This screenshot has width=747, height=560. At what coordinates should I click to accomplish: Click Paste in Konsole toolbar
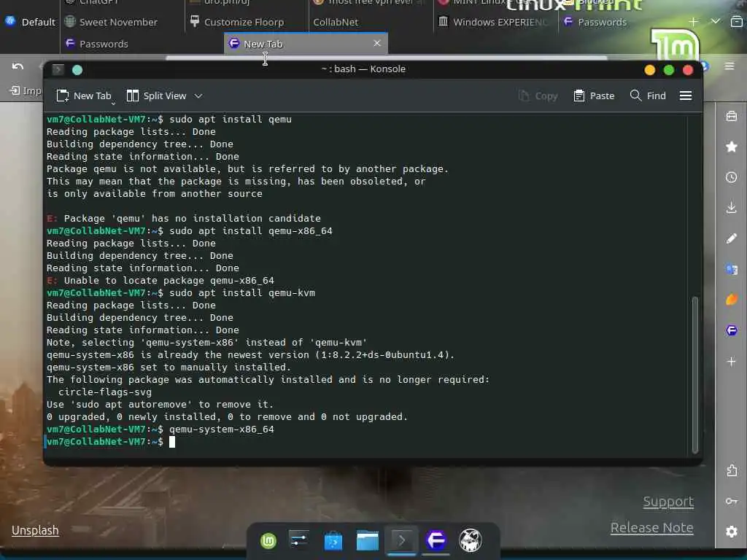tap(594, 96)
